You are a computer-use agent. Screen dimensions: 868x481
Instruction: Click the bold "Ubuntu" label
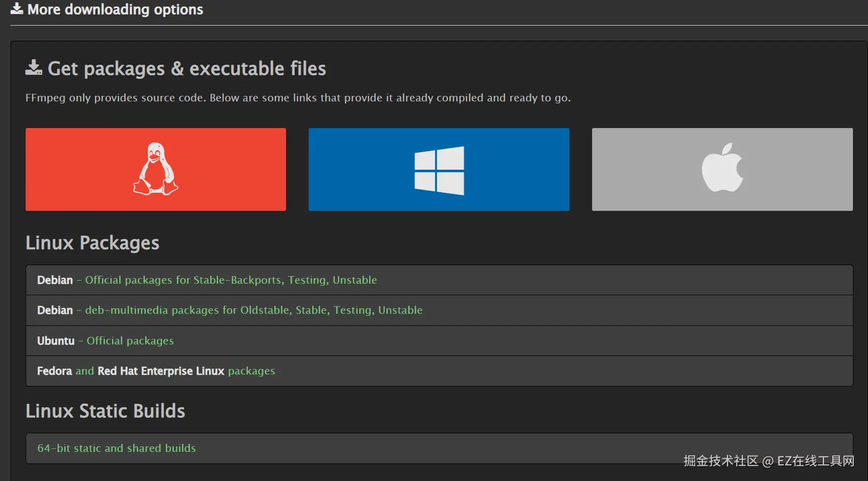(x=56, y=341)
